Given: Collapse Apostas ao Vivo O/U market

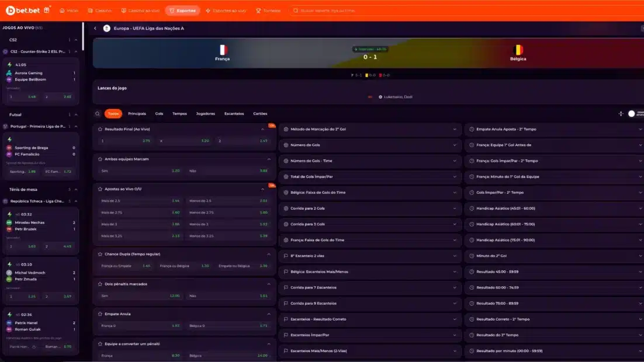Looking at the screenshot, I should (263, 189).
